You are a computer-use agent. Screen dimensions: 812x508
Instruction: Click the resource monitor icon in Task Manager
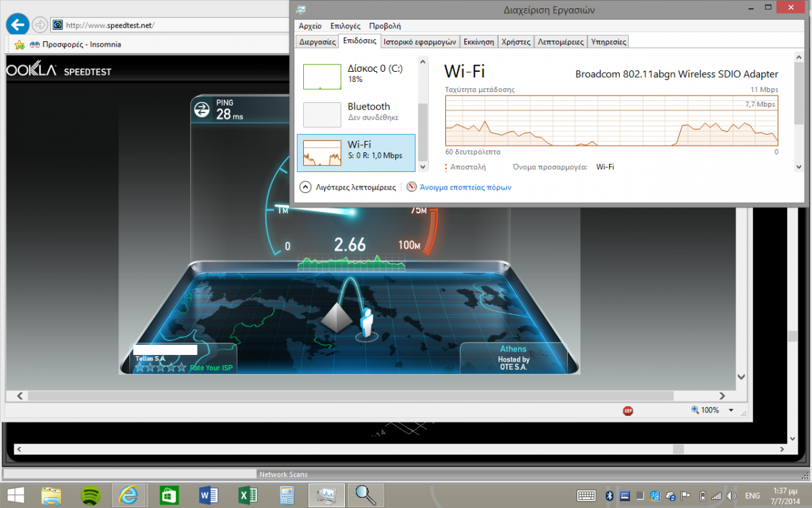(411, 187)
